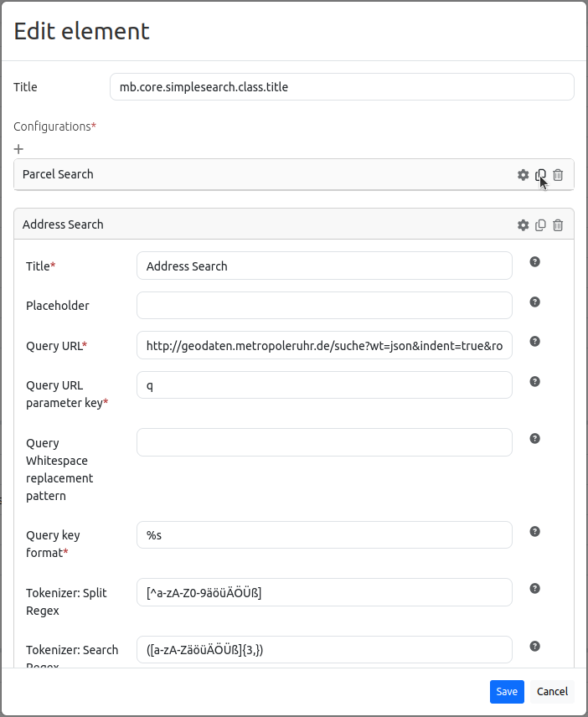Open Parcel Search settings gear
The height and width of the screenshot is (717, 588).
tap(524, 175)
